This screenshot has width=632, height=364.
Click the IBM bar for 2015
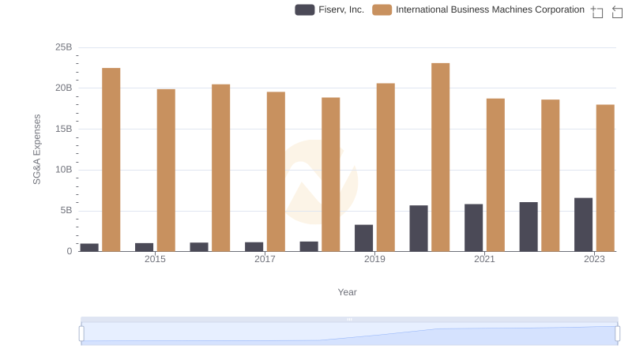coord(166,171)
